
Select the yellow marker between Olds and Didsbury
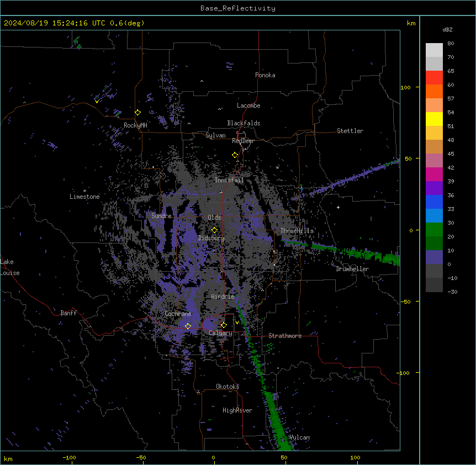coord(214,230)
